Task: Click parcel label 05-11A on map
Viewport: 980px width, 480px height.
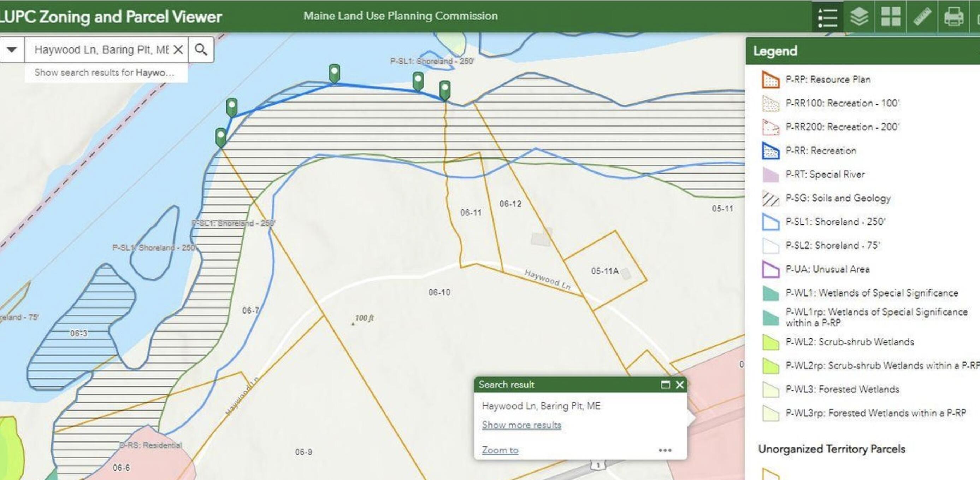Action: pos(604,271)
